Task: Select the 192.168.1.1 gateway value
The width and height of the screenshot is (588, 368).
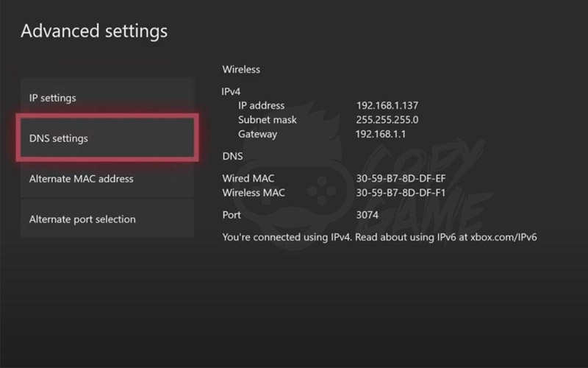Action: coord(381,134)
